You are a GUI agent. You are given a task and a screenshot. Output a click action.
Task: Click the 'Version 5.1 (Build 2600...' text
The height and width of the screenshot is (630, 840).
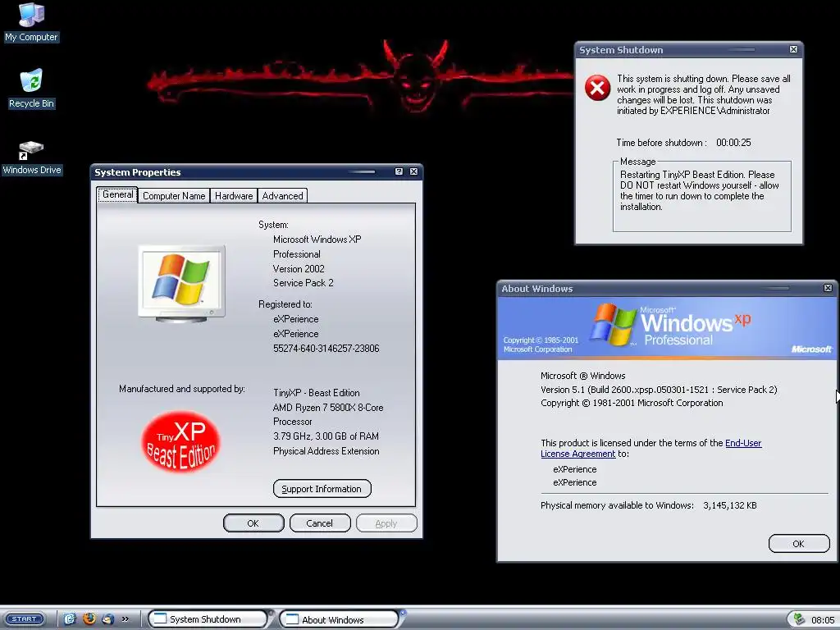click(x=659, y=390)
